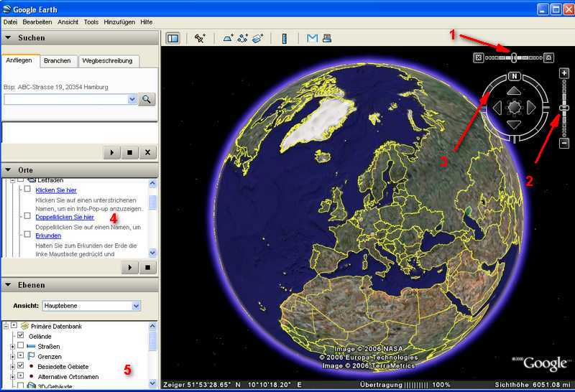The image size is (575, 392).
Task: Expand the Besiedelte Gebiete tree node
Action: (x=12, y=366)
